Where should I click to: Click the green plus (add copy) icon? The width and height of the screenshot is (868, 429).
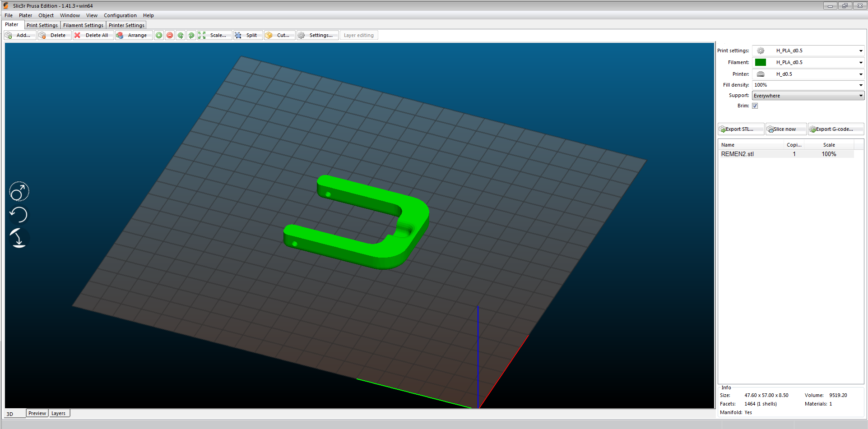pos(159,35)
